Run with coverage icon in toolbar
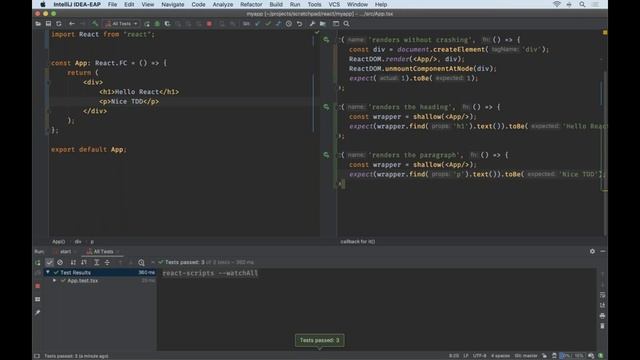This screenshot has width=640, height=360. click(167, 24)
